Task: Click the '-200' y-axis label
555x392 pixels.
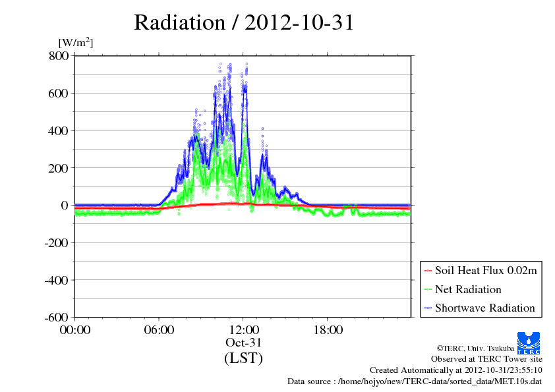Action: click(x=57, y=242)
